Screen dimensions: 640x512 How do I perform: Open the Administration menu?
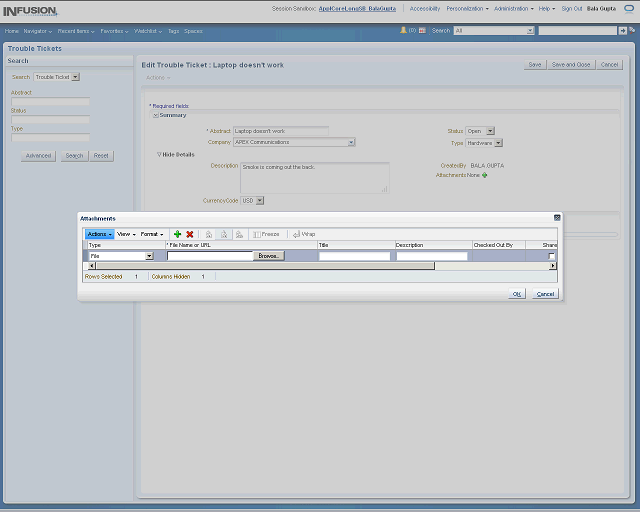(x=513, y=9)
